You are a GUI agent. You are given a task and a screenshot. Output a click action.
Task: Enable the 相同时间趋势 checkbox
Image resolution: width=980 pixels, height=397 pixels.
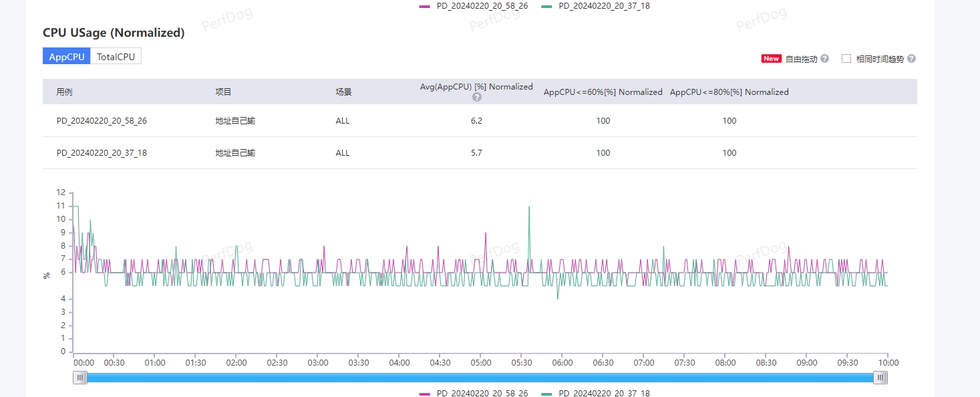[x=846, y=59]
